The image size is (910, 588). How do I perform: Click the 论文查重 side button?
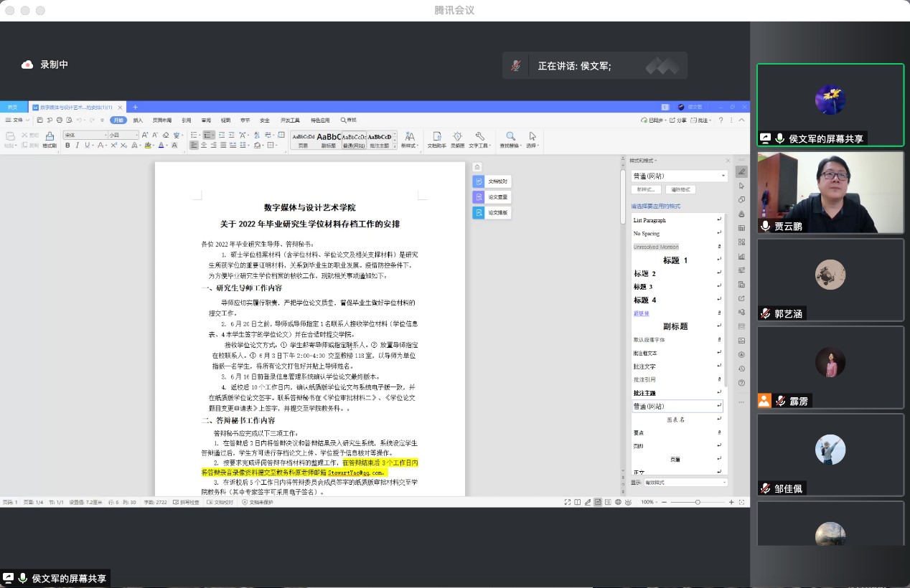492,197
